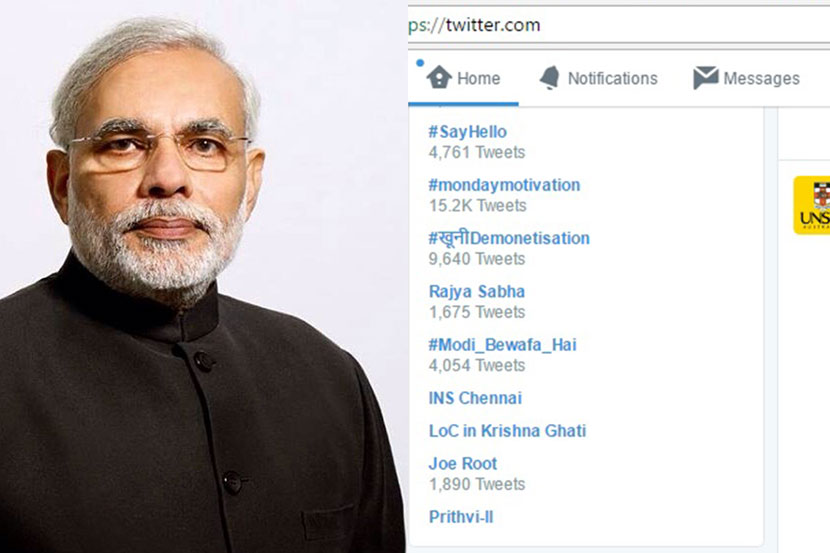Viewport: 830px width, 553px height.
Task: Open the Notifications tab
Action: point(598,78)
